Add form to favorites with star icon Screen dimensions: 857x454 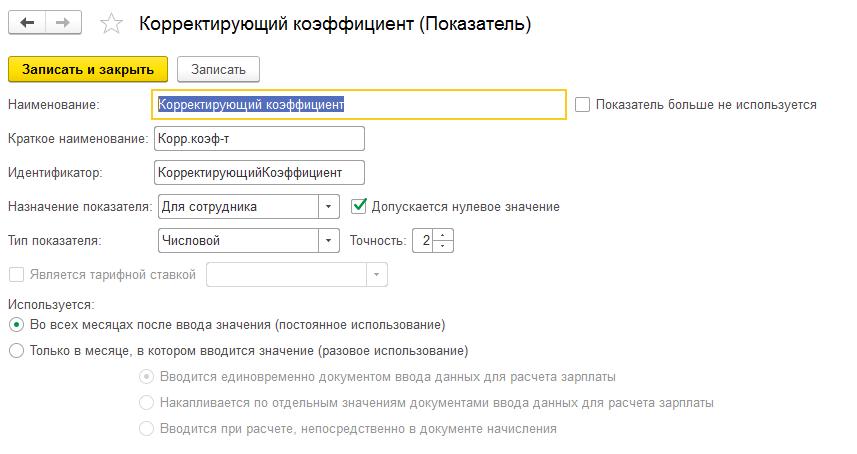point(113,24)
